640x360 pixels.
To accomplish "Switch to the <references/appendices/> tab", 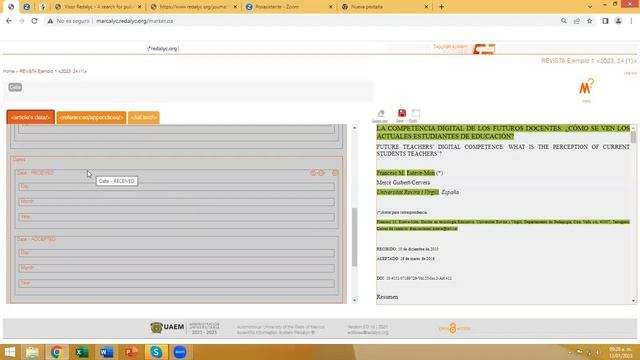I will (91, 118).
